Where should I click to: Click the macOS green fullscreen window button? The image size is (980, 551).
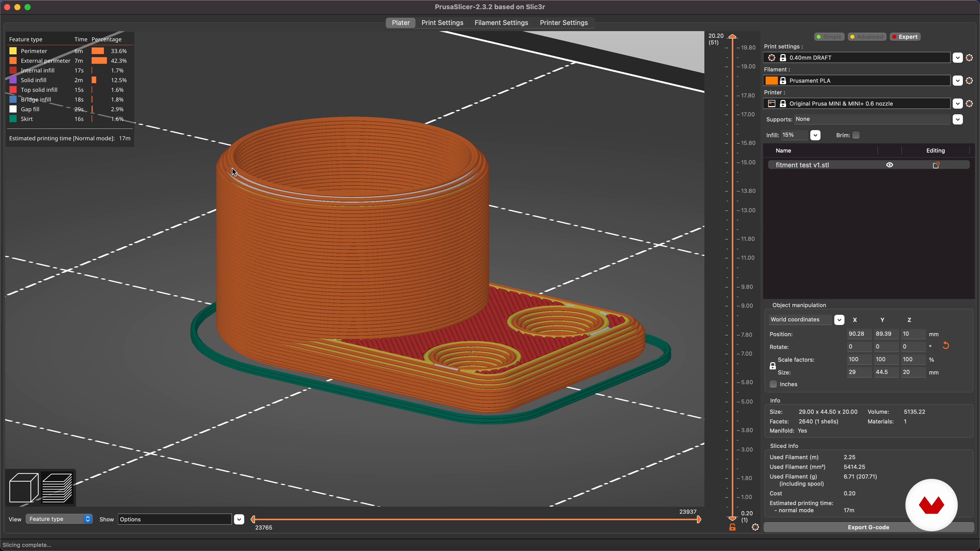pyautogui.click(x=27, y=7)
